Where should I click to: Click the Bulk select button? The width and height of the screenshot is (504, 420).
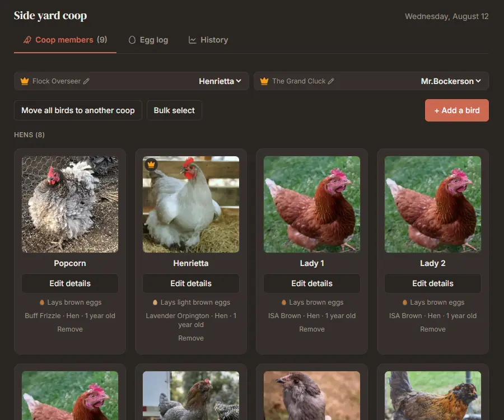click(x=174, y=110)
